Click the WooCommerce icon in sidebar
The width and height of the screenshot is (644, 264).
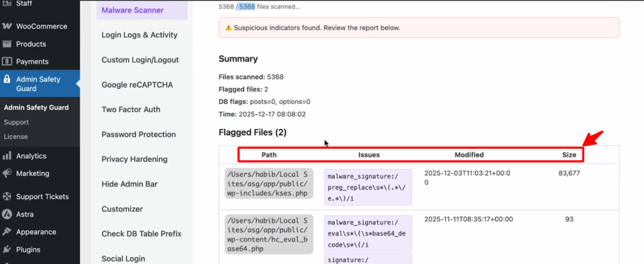click(x=7, y=26)
